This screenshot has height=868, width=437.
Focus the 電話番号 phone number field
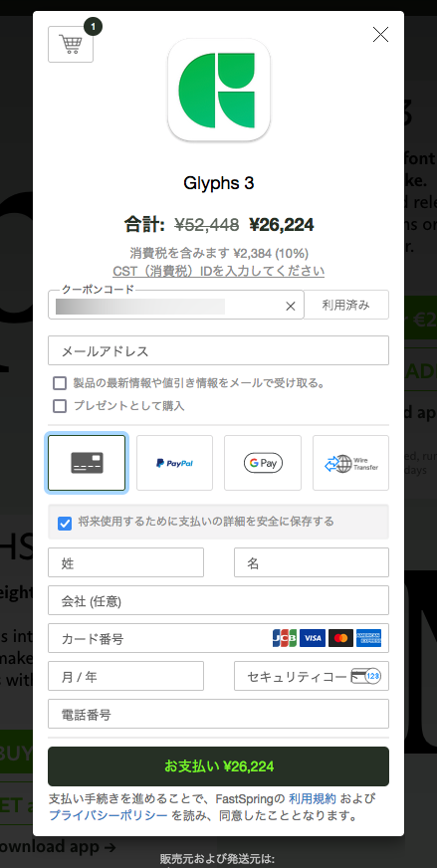coord(218,714)
